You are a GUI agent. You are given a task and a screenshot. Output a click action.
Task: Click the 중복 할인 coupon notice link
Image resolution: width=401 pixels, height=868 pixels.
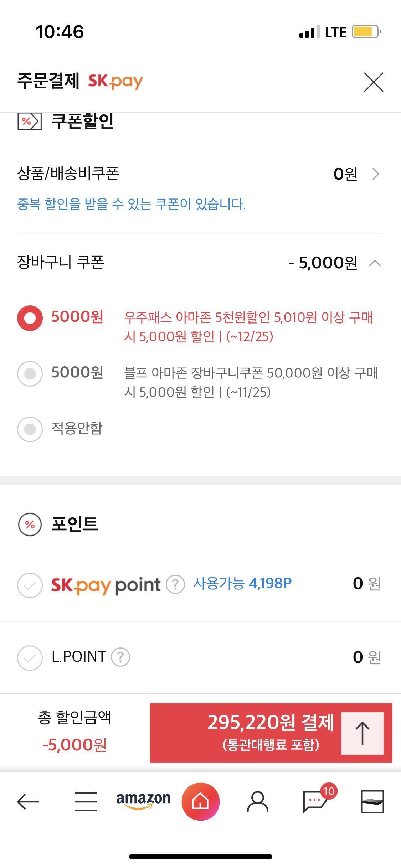(132, 204)
